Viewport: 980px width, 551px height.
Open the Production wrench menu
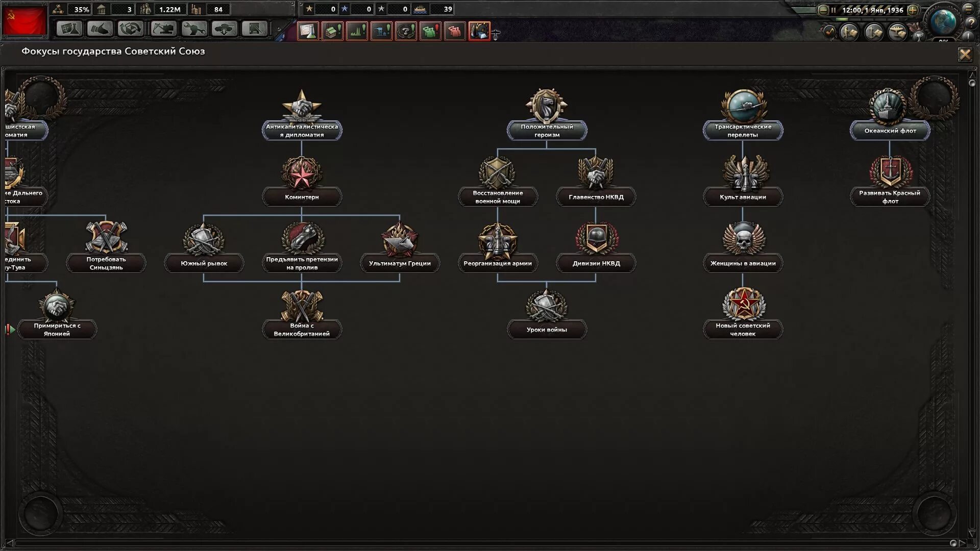(x=194, y=29)
